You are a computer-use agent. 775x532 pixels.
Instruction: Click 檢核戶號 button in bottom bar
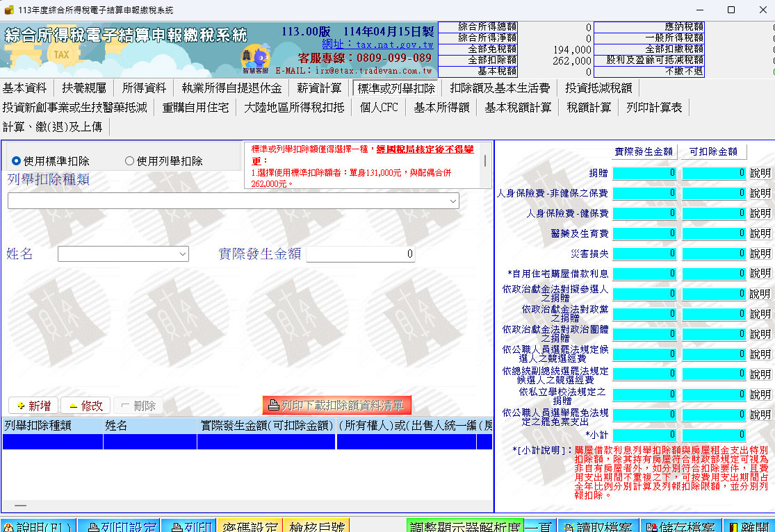coord(317,526)
